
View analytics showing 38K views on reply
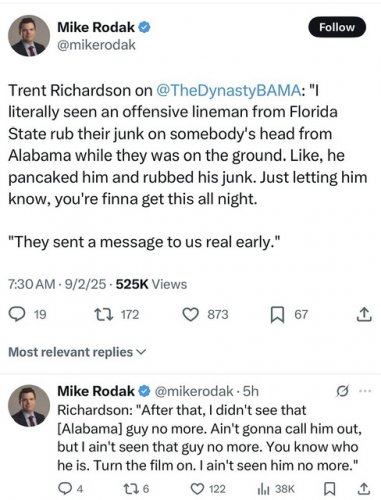click(x=263, y=489)
